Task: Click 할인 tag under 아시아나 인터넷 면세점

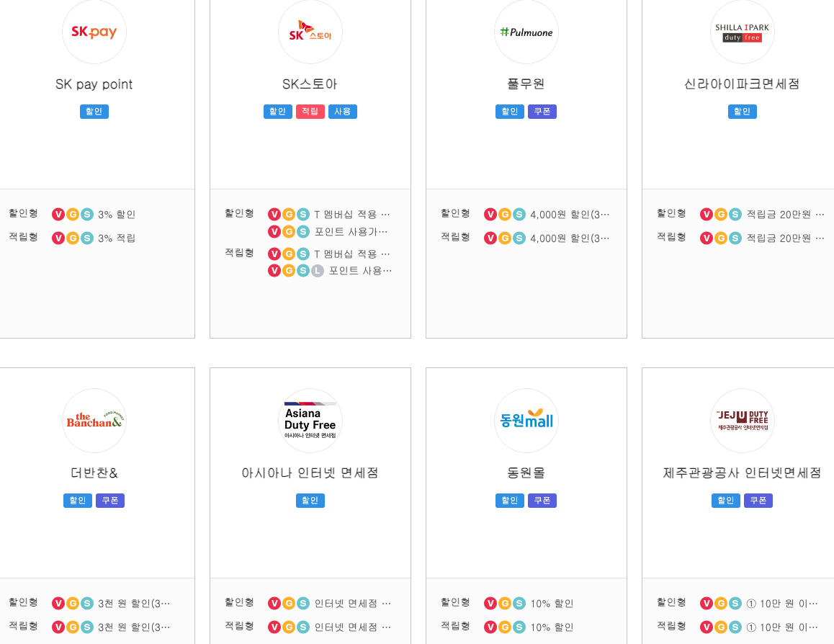Action: (310, 501)
